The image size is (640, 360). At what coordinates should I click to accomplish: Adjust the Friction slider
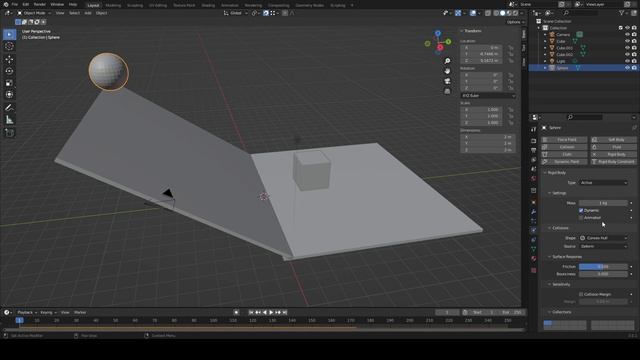(x=603, y=267)
